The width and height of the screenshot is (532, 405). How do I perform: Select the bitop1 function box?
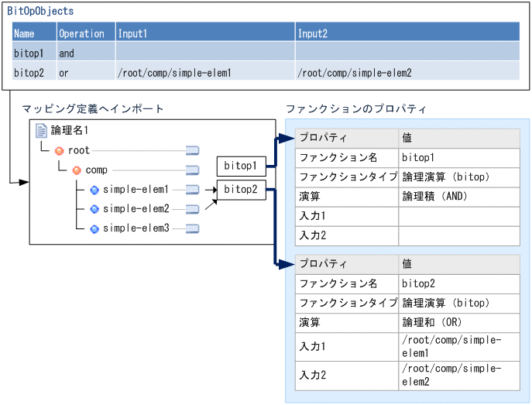[241, 166]
